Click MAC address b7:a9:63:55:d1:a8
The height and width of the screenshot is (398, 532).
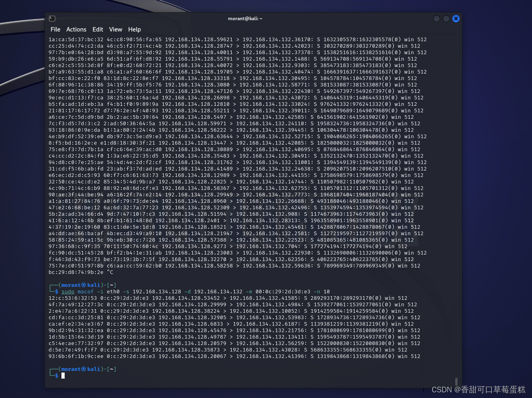76,72
